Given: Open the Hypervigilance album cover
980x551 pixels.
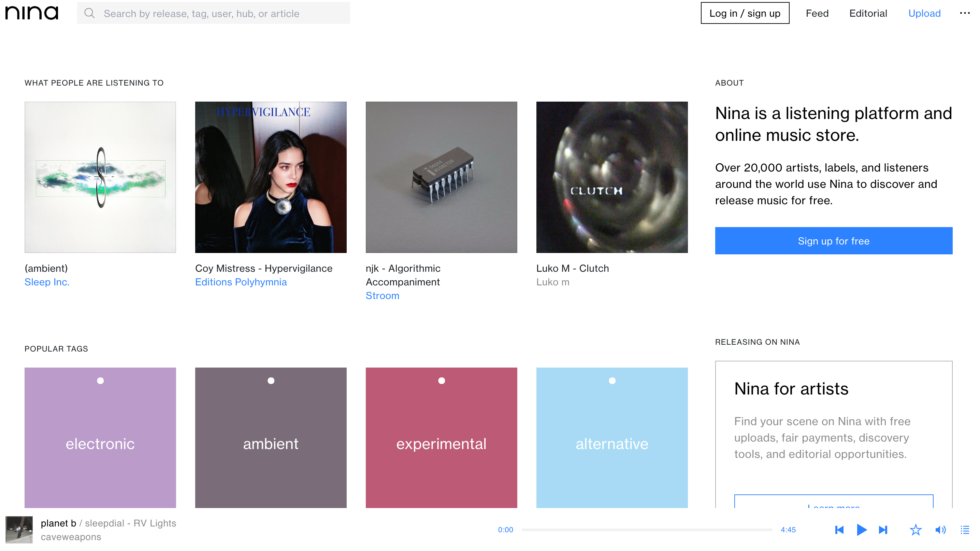Looking at the screenshot, I should pyautogui.click(x=271, y=177).
